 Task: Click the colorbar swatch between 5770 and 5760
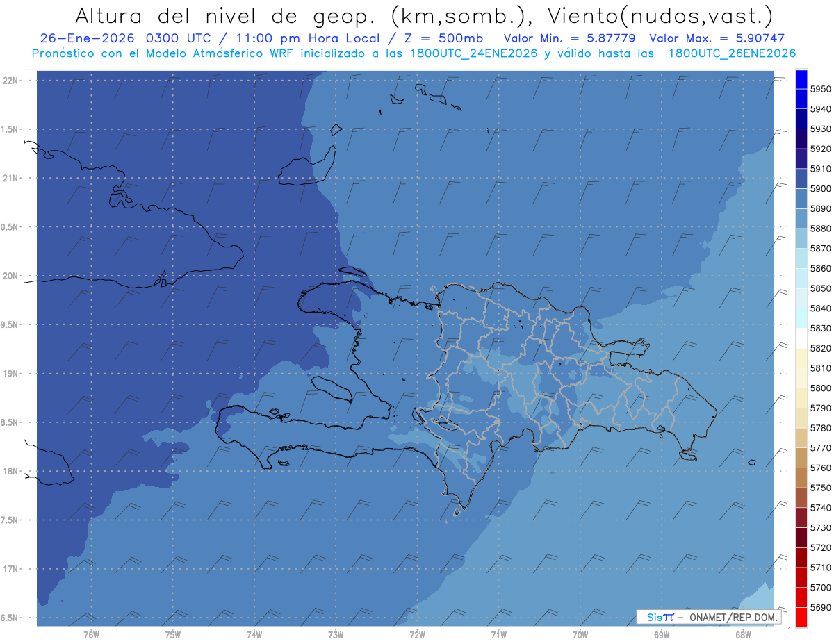[801, 458]
